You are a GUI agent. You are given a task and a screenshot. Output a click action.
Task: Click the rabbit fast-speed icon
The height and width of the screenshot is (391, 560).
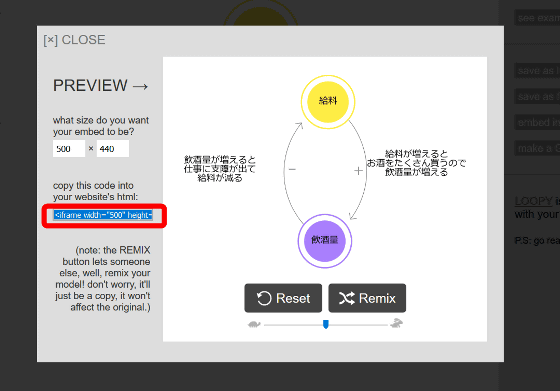click(x=397, y=324)
